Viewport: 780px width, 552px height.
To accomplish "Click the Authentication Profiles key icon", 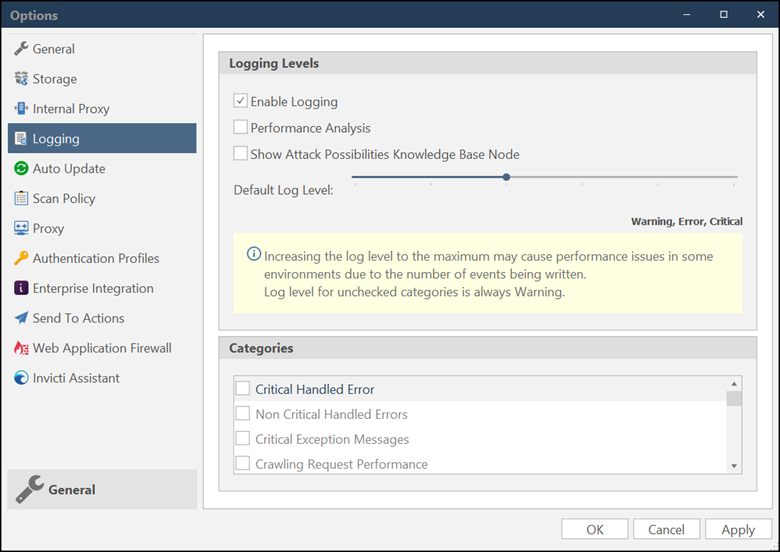I will pyautogui.click(x=21, y=258).
